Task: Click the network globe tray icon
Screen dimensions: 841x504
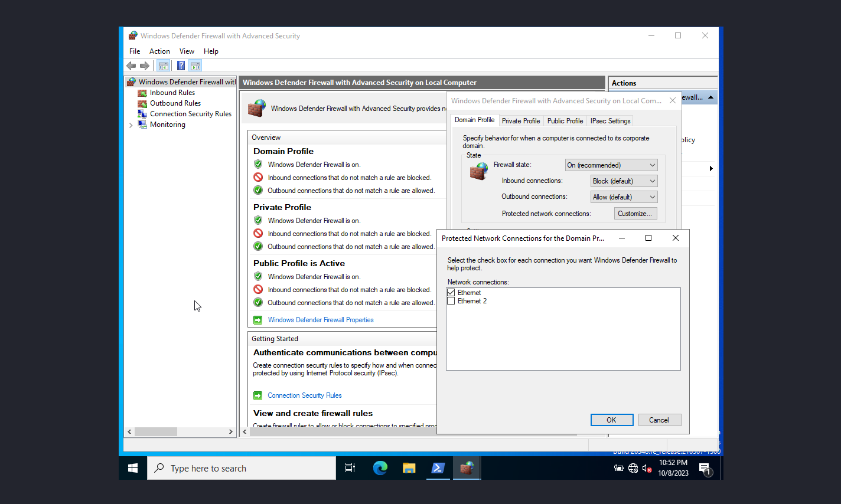Action: click(633, 469)
